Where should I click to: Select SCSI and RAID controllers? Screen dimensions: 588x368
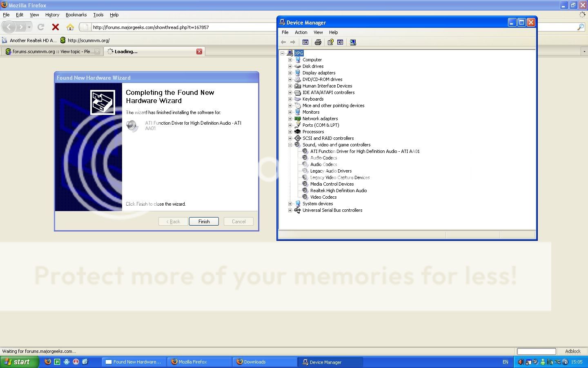coord(328,138)
